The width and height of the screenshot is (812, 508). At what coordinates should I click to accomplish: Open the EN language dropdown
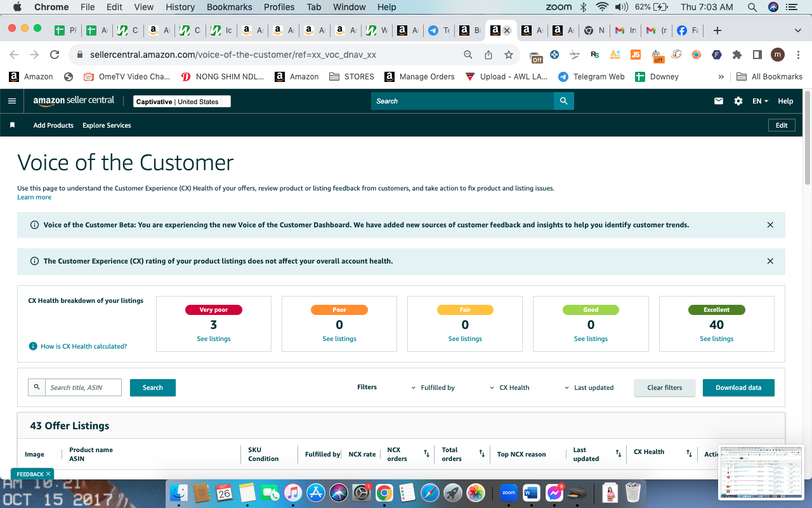(760, 101)
